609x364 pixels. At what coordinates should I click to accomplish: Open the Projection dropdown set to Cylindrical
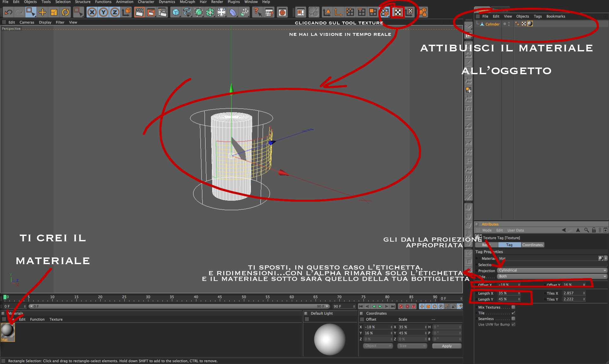[x=551, y=270]
